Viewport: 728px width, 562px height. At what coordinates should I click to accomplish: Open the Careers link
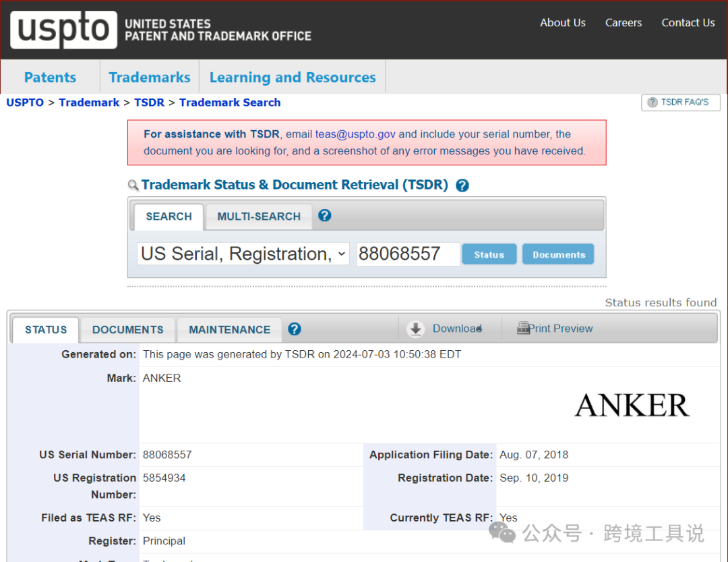[x=623, y=23]
